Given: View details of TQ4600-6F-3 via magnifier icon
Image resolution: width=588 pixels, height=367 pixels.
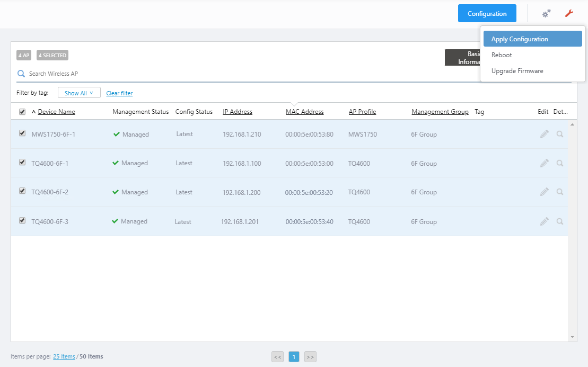Looking at the screenshot, I should pyautogui.click(x=560, y=221).
